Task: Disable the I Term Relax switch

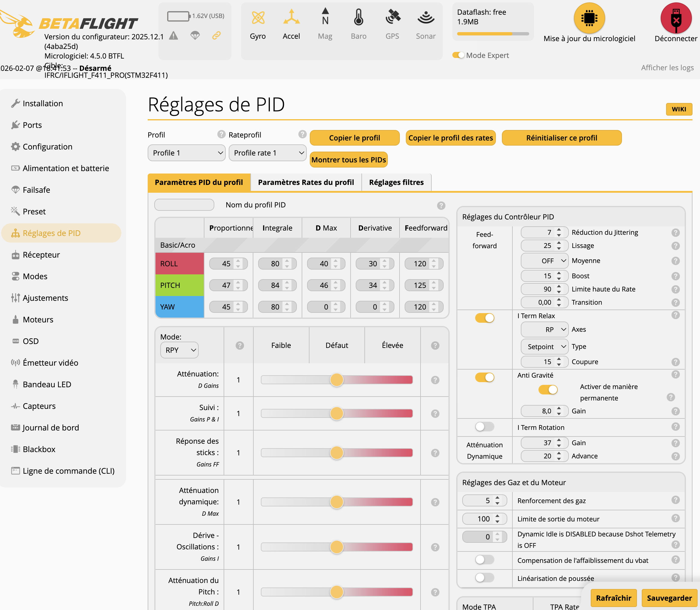Action: (484, 318)
